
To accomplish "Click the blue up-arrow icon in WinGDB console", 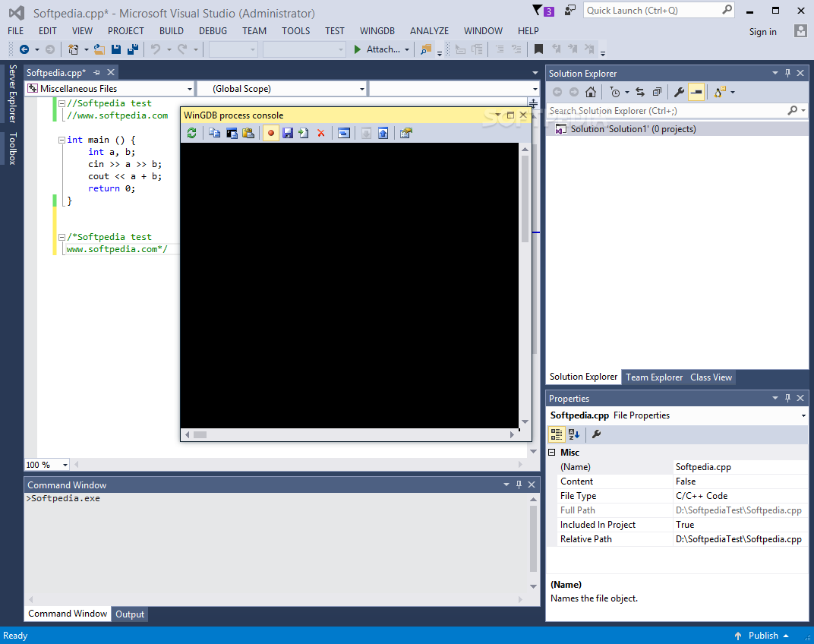I will (383, 134).
